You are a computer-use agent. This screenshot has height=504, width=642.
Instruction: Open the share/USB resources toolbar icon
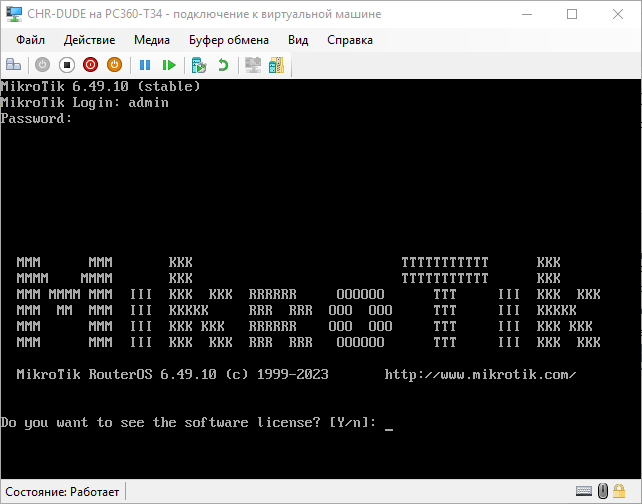click(x=276, y=65)
